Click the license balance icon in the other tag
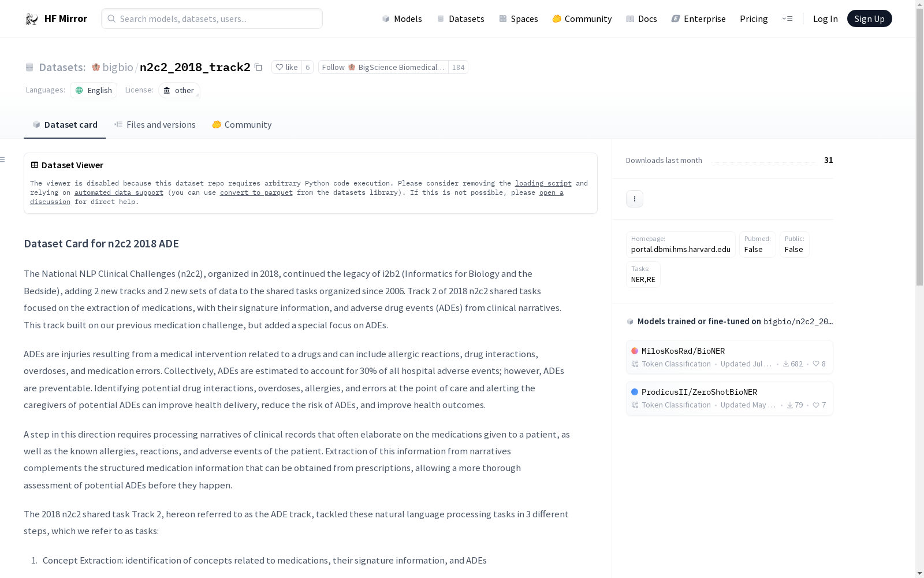The width and height of the screenshot is (924, 578). 167,90
